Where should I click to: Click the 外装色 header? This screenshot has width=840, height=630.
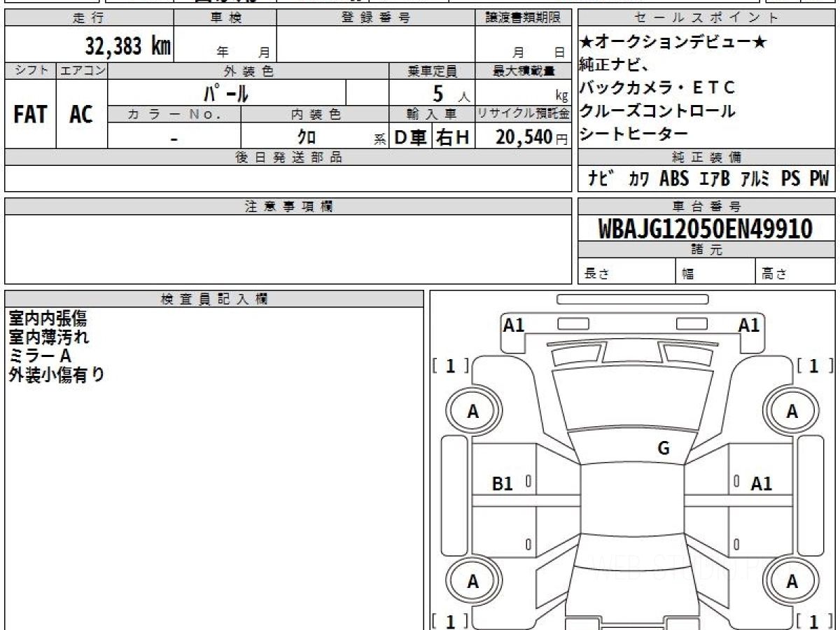coord(248,71)
